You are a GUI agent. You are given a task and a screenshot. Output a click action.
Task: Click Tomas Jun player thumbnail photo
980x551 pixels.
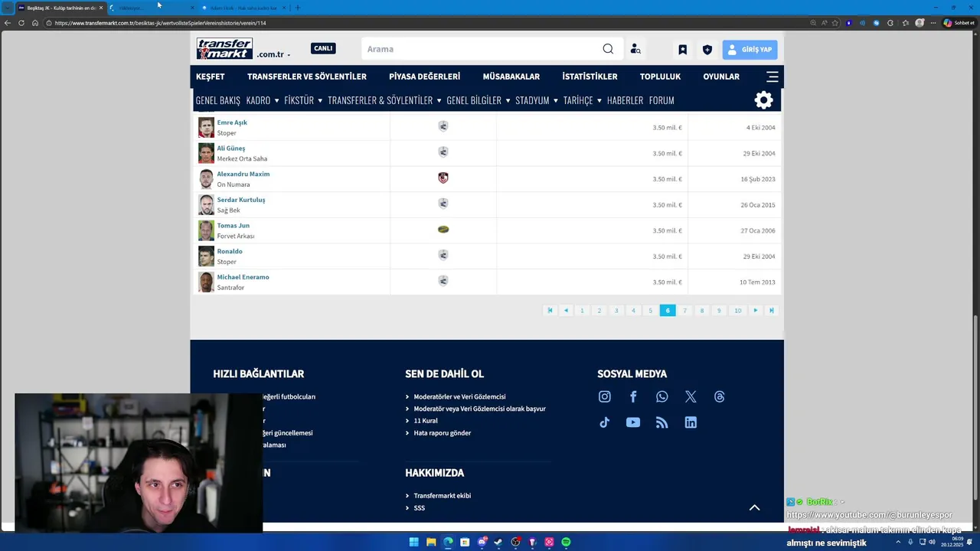[x=206, y=230]
